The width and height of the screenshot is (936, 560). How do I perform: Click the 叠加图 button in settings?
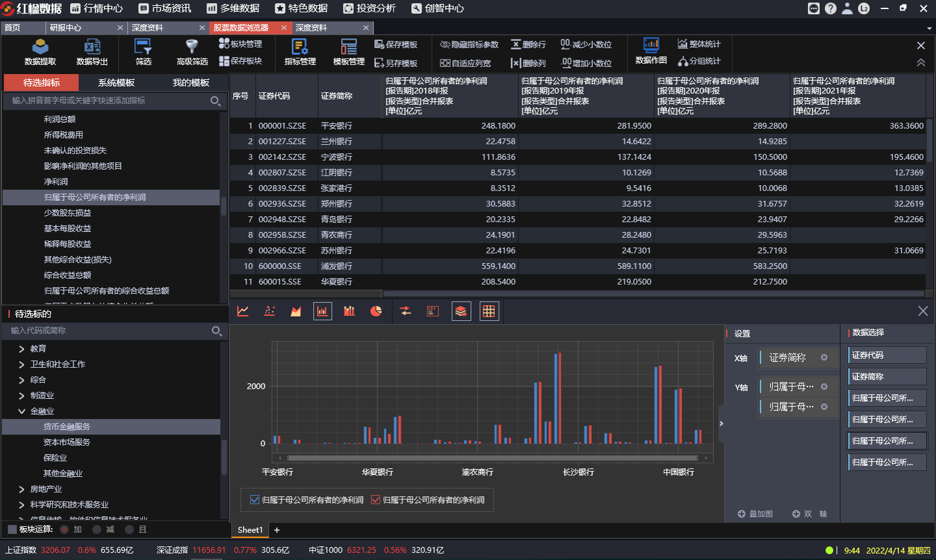(755, 514)
